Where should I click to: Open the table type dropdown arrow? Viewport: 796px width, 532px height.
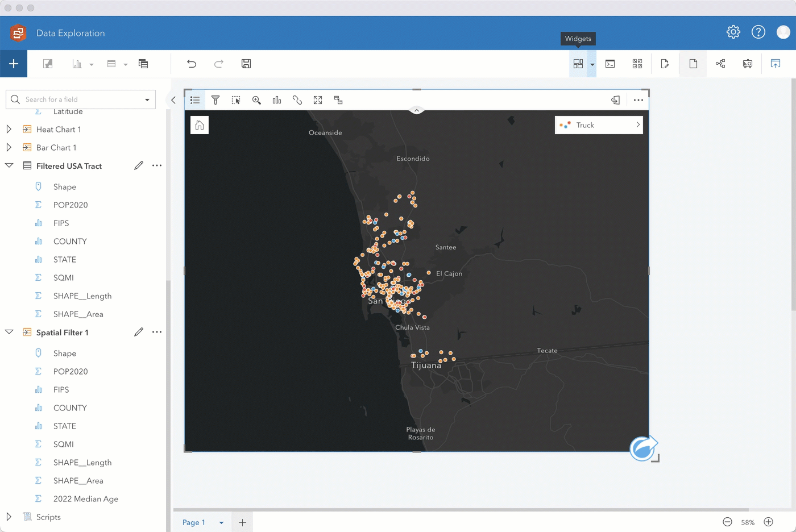click(125, 64)
